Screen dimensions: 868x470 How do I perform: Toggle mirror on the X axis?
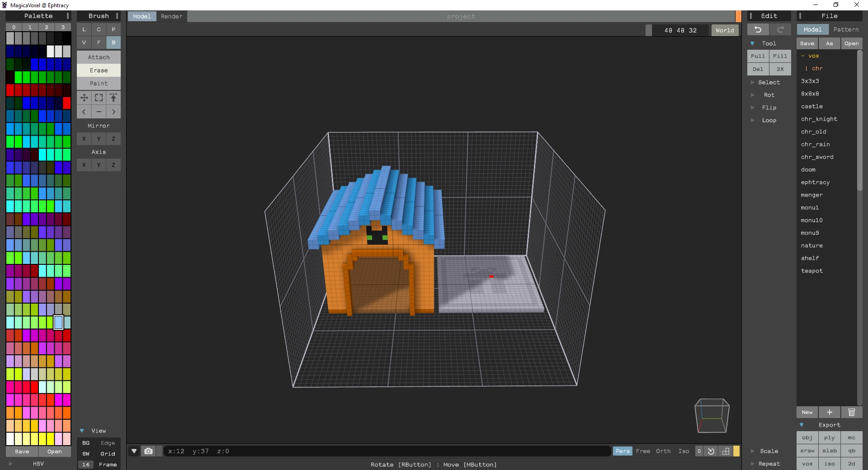[x=84, y=139]
